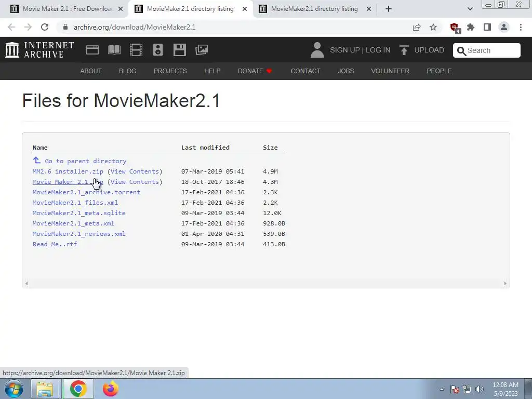This screenshot has height=399, width=532.
Task: Click LOG IN link
Action: [378, 50]
